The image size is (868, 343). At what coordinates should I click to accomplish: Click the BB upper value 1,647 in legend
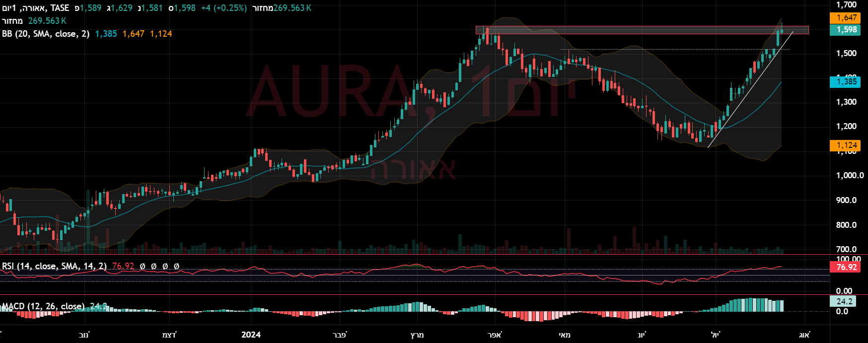133,34
